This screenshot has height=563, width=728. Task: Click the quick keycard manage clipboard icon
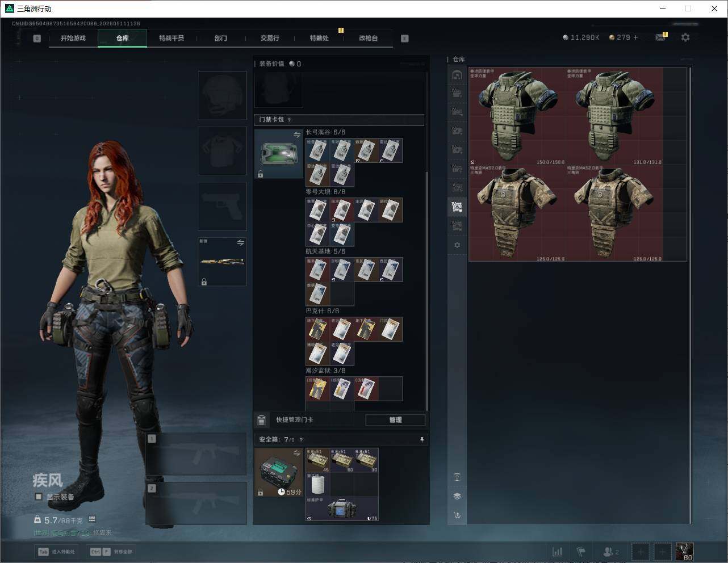click(262, 420)
